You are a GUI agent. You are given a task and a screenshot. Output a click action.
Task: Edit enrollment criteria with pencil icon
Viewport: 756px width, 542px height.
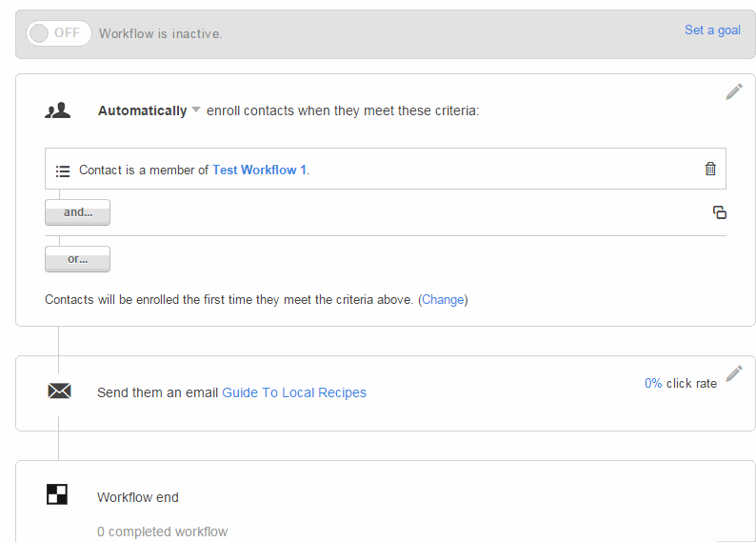coord(734,91)
